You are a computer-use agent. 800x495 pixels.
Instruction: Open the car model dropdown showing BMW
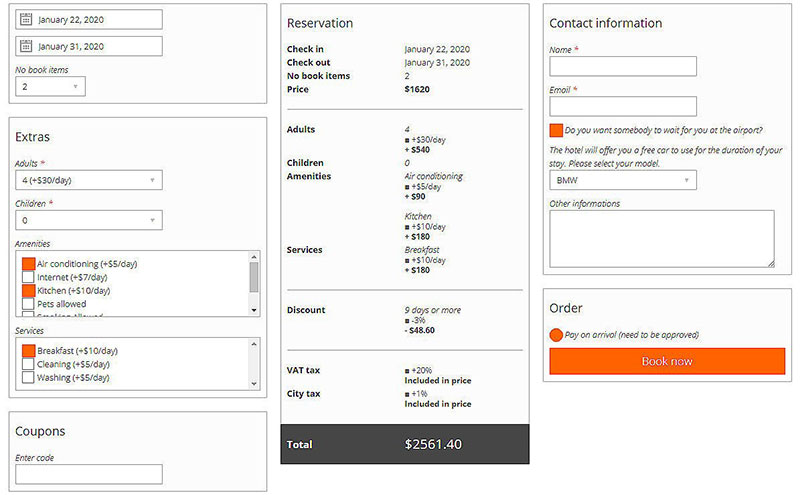click(x=623, y=180)
